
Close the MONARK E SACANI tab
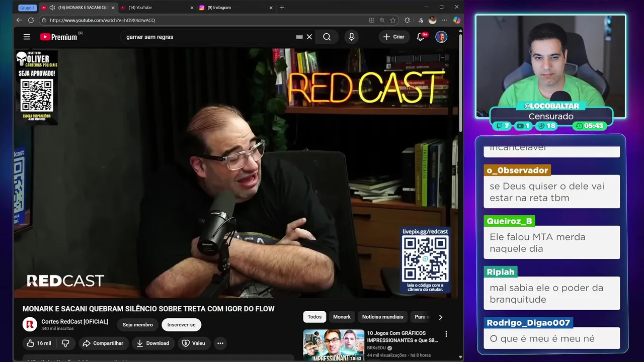pos(113,8)
